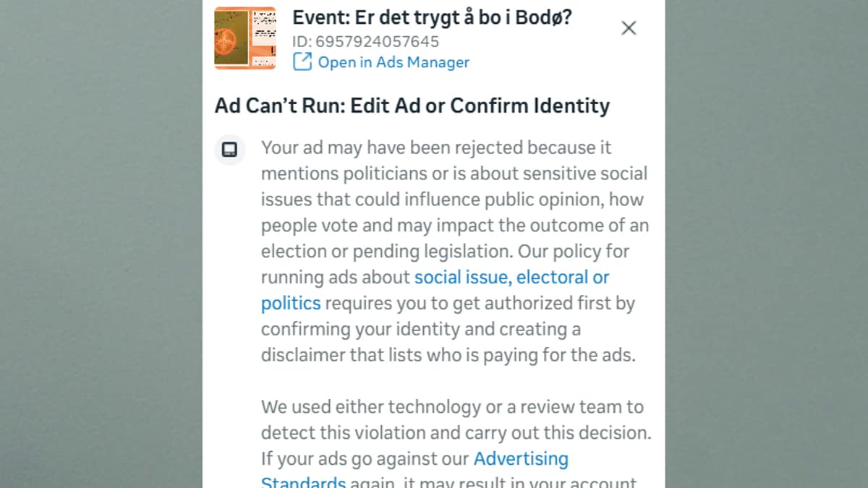This screenshot has width=868, height=488.
Task: Click the blue "politics" link word
Action: [x=291, y=303]
